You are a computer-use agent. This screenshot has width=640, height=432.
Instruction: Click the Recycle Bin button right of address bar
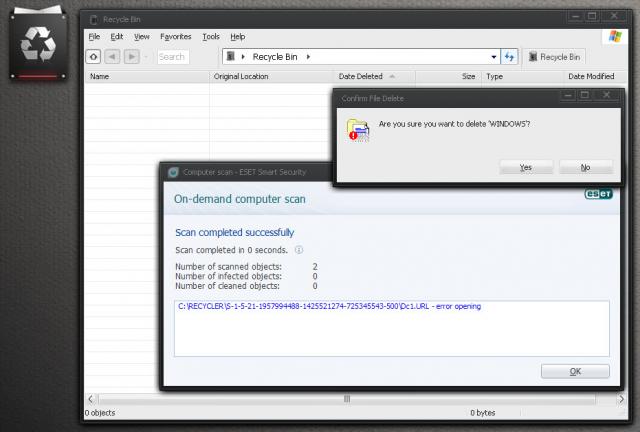[554, 57]
